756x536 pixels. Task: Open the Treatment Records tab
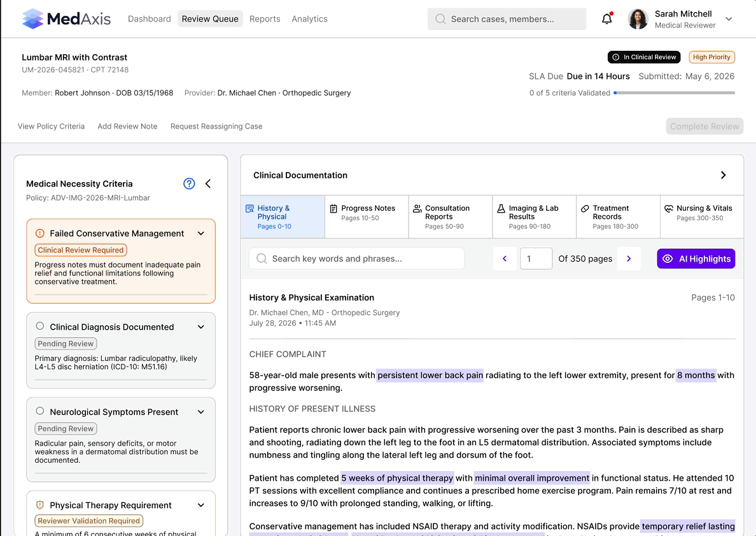tap(618, 216)
